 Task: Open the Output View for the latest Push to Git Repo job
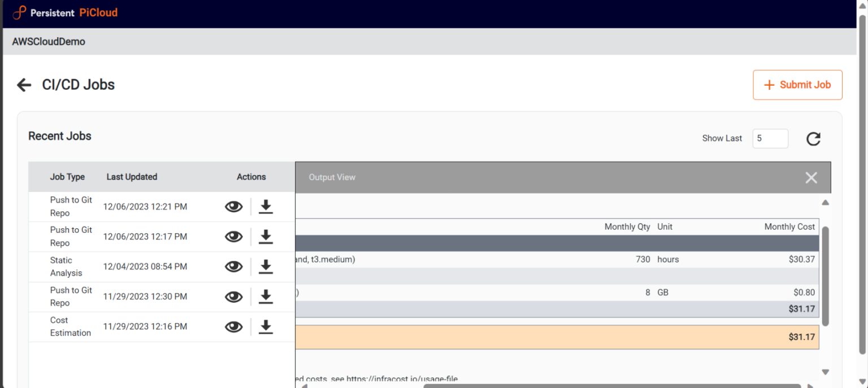click(233, 206)
